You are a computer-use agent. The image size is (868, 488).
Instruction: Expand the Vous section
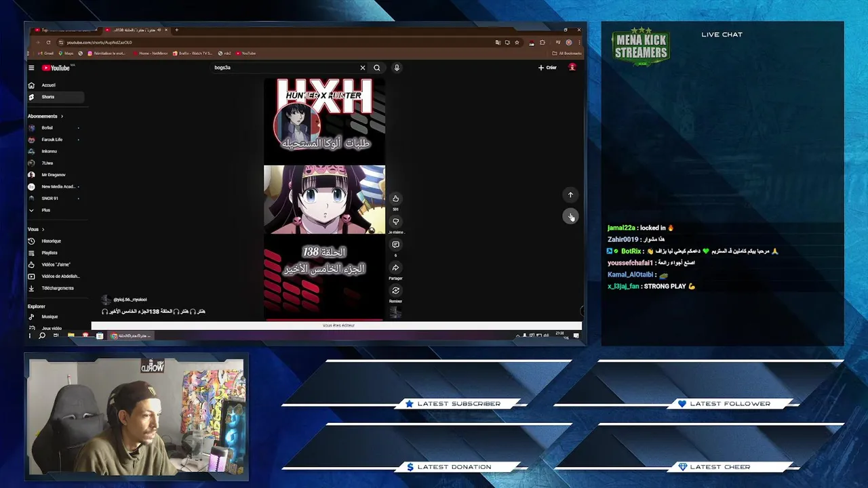35,229
